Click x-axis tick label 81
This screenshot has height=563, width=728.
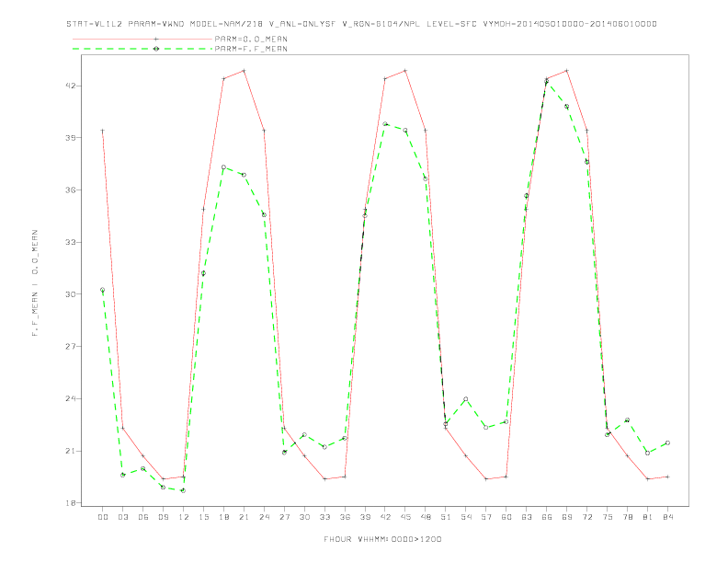click(648, 517)
